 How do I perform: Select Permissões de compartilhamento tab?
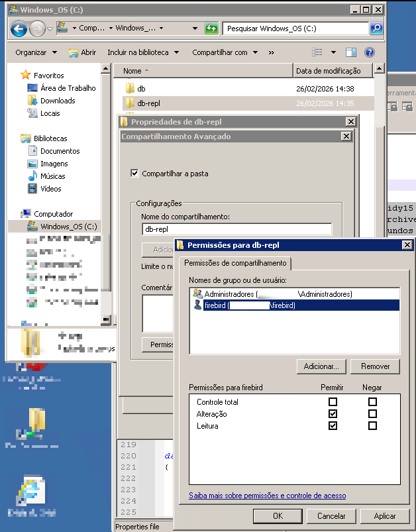tap(235, 263)
